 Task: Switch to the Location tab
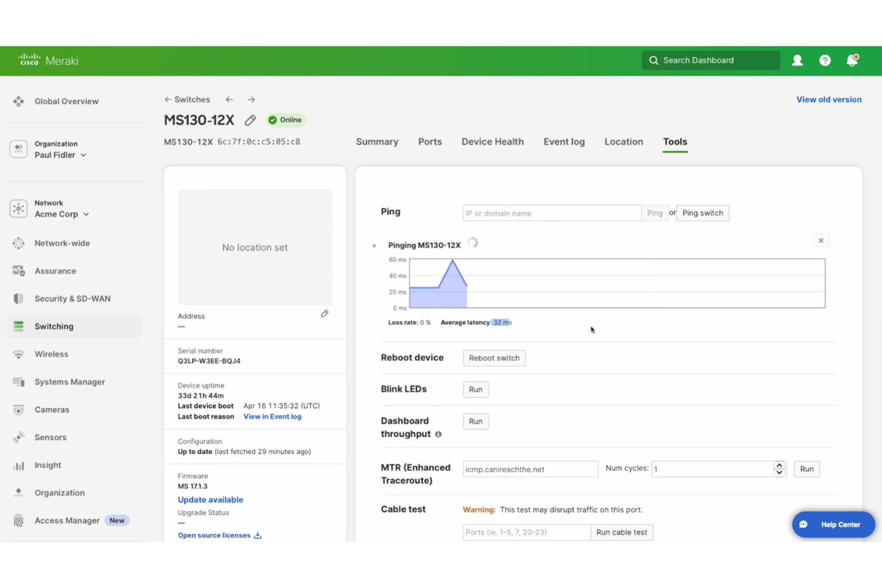coord(623,142)
